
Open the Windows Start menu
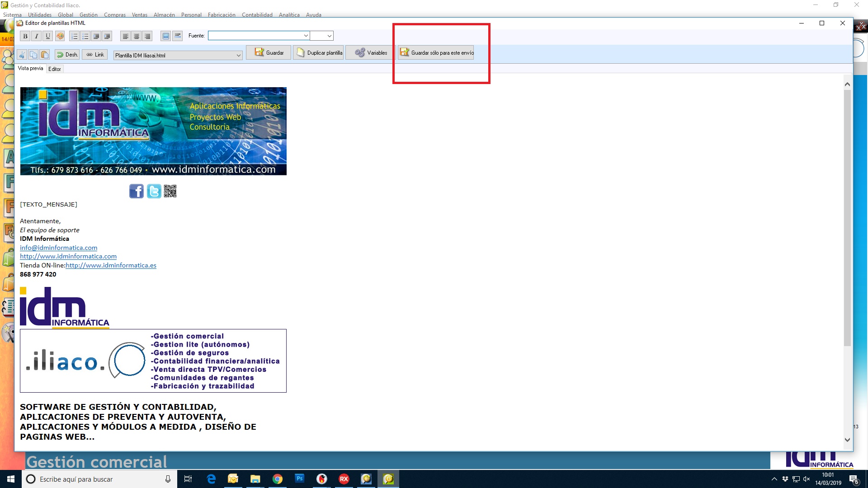click(11, 479)
